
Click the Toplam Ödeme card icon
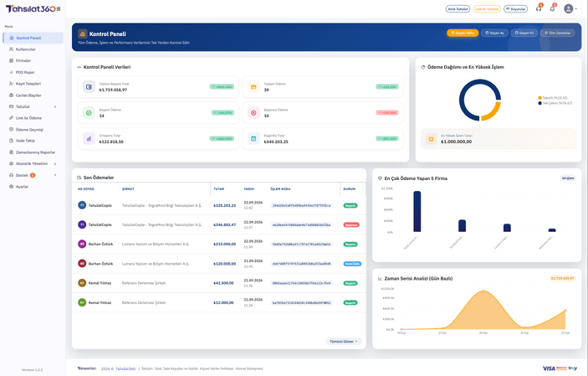(253, 87)
